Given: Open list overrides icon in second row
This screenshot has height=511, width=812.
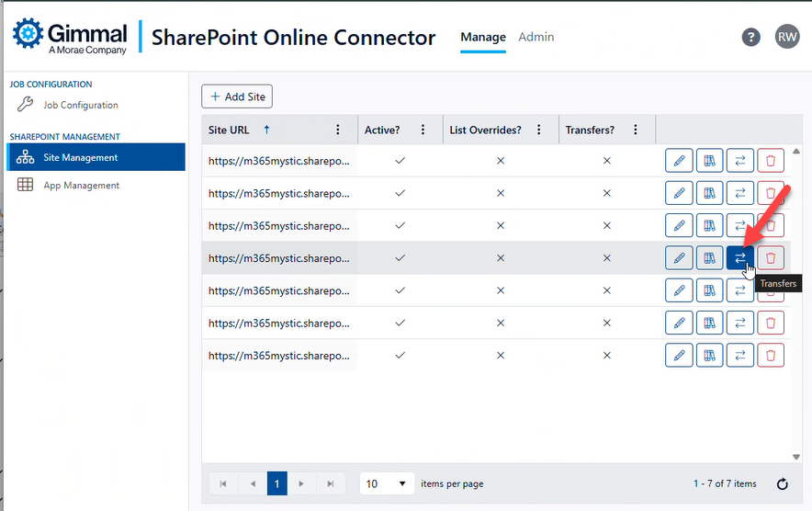Looking at the screenshot, I should 709,194.
